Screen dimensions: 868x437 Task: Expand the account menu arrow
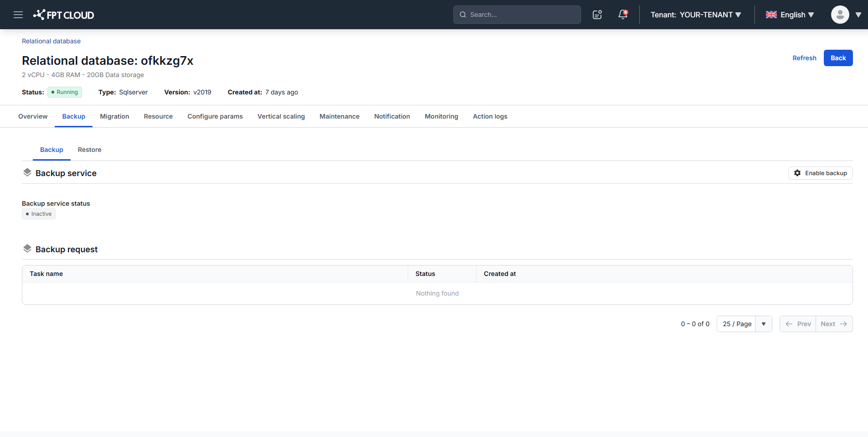(x=858, y=15)
